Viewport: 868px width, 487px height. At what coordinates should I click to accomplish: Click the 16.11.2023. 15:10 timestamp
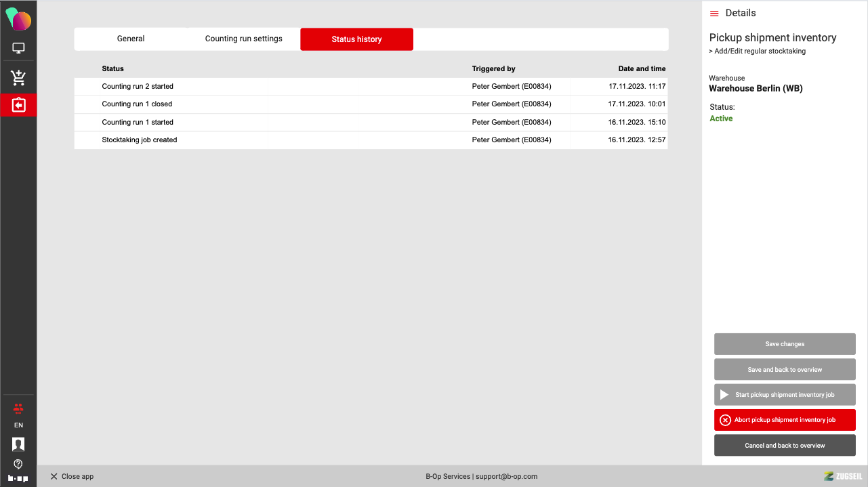637,123
